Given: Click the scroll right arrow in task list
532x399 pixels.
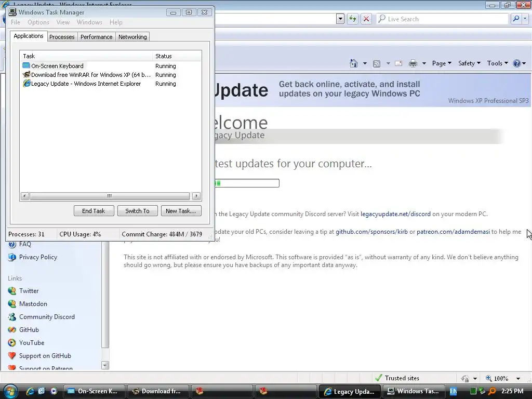Looking at the screenshot, I should point(196,196).
